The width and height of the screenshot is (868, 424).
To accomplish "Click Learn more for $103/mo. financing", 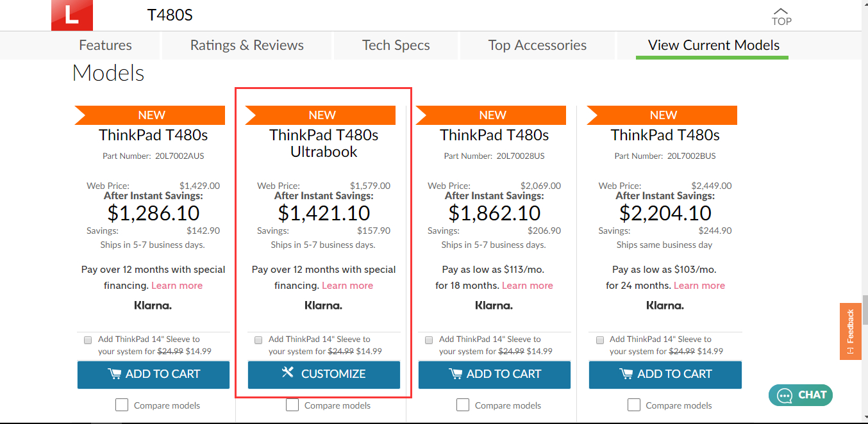I will 699,286.
